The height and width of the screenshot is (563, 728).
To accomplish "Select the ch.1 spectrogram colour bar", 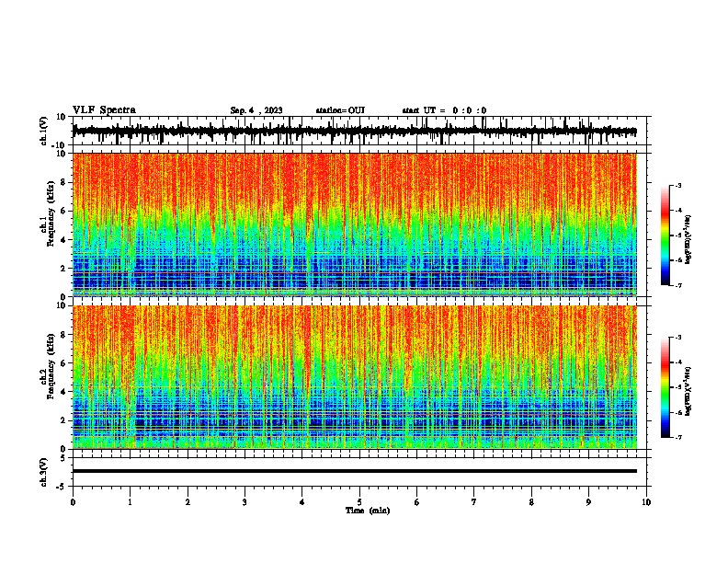I will pos(665,236).
